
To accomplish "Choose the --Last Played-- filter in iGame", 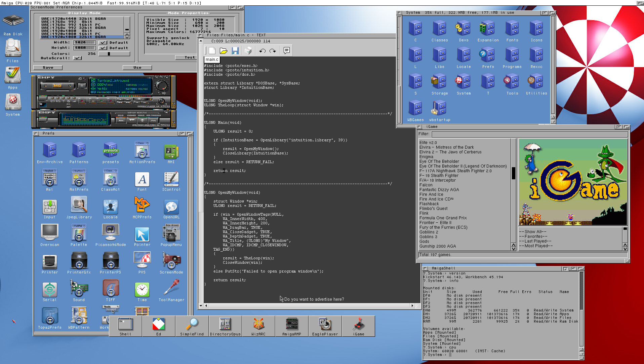I will click(570, 241).
